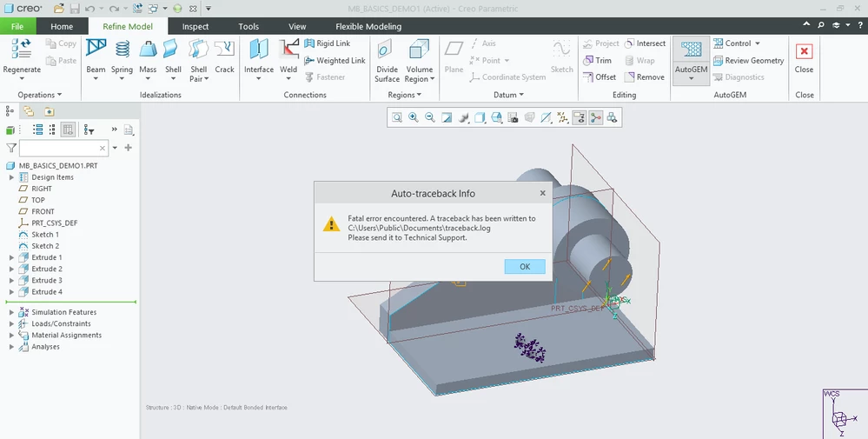Click the Trim editing tool
Screen dimensions: 868x439
pyautogui.click(x=597, y=60)
